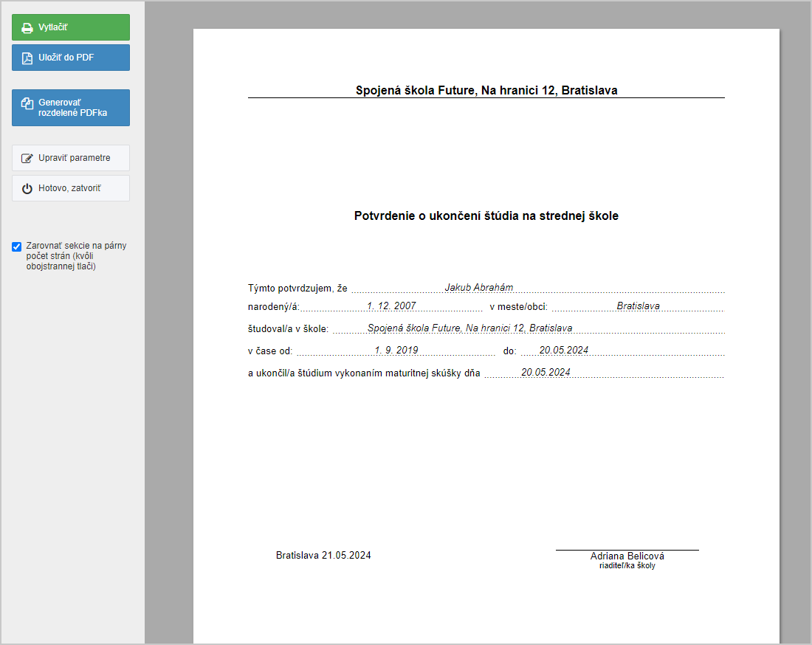The width and height of the screenshot is (812, 645).
Task: Click the signatory name Adriana Belicová
Action: (x=627, y=556)
